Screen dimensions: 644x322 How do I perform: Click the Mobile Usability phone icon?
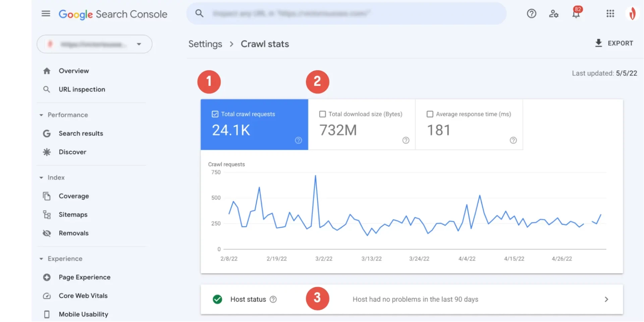47,314
